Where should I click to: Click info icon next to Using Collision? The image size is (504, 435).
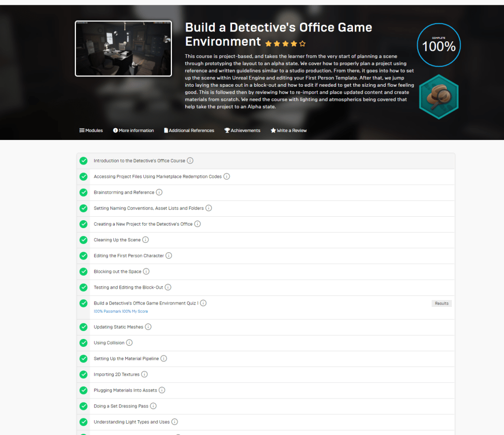click(129, 342)
